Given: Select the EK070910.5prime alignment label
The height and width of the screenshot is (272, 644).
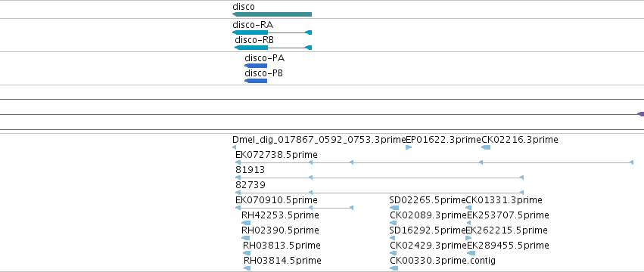Looking at the screenshot, I should [276, 200].
